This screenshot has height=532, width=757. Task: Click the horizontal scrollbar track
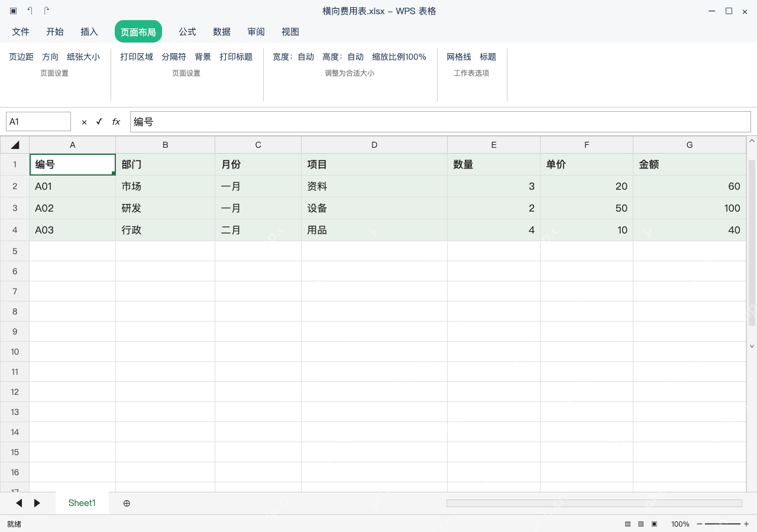coord(594,503)
